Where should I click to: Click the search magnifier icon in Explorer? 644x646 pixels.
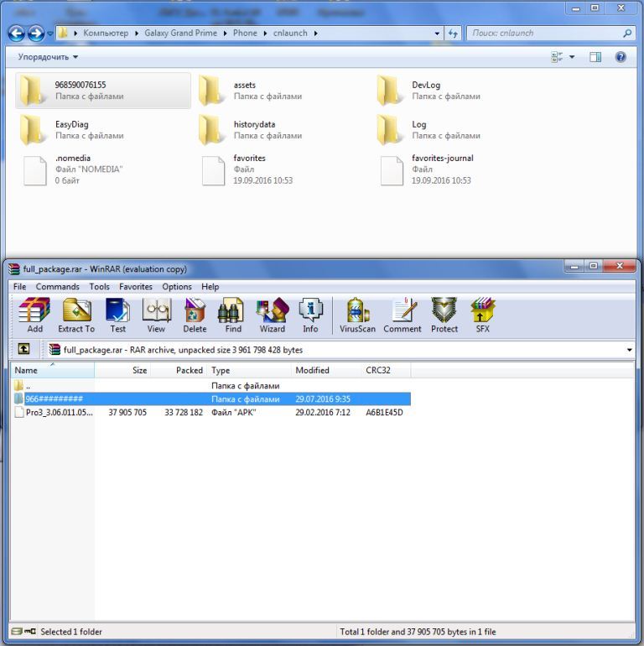click(627, 34)
